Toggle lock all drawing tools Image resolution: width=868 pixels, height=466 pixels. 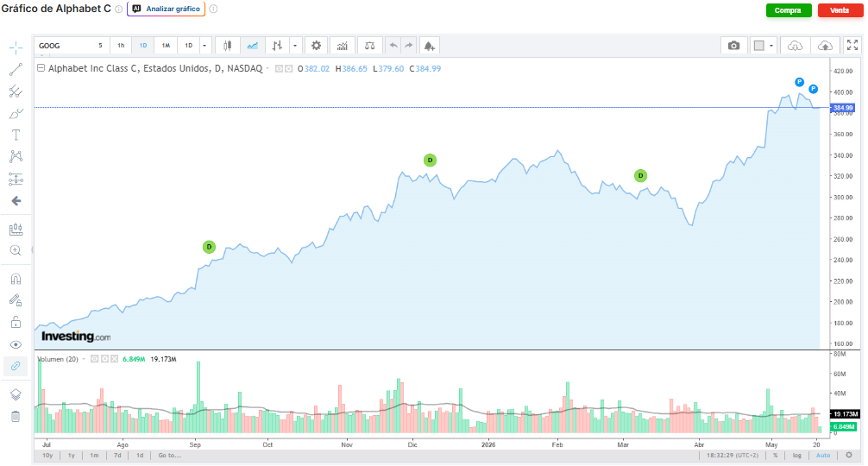click(16, 322)
